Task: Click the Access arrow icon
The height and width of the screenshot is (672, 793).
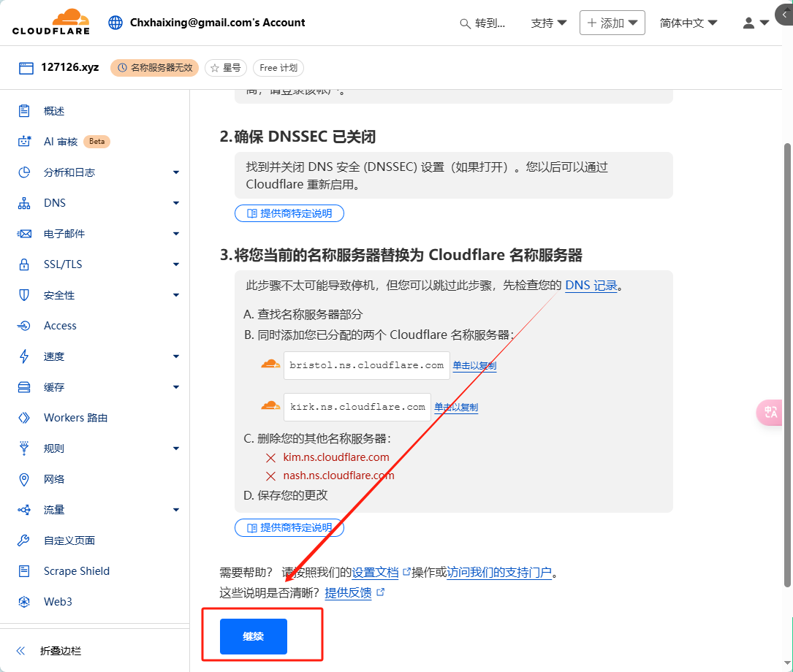Action: point(24,326)
